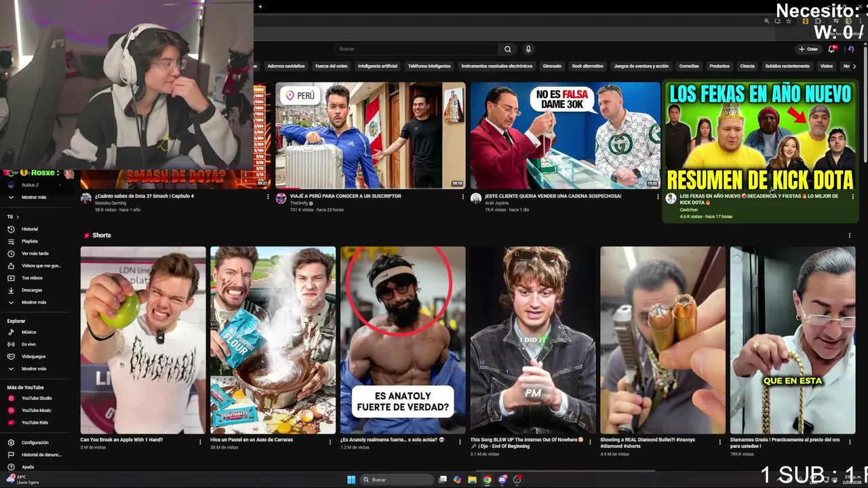Expand Mostrar más under Explorar
868x488 pixels.
coord(33,369)
